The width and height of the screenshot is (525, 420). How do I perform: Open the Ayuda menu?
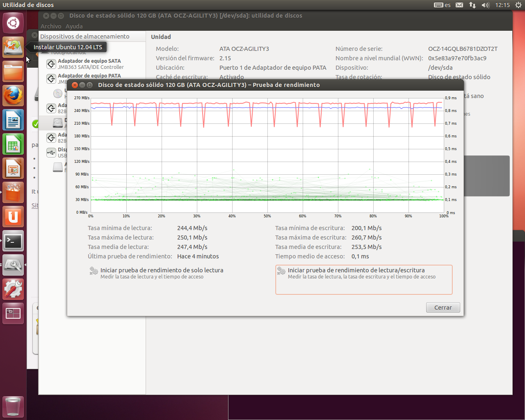pos(74,26)
